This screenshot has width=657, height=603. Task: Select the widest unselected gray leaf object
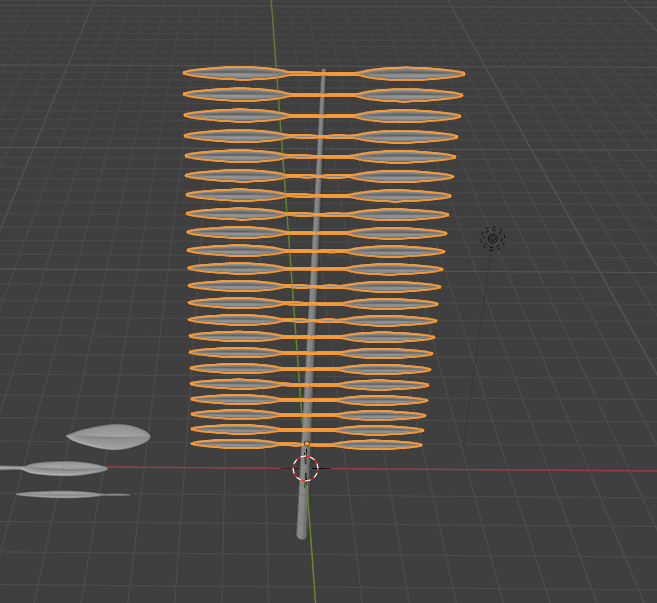[109, 436]
